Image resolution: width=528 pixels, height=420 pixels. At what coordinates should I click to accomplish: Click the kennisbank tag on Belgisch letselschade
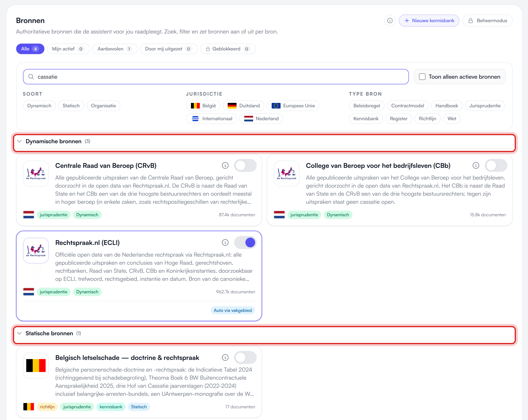pos(111,407)
